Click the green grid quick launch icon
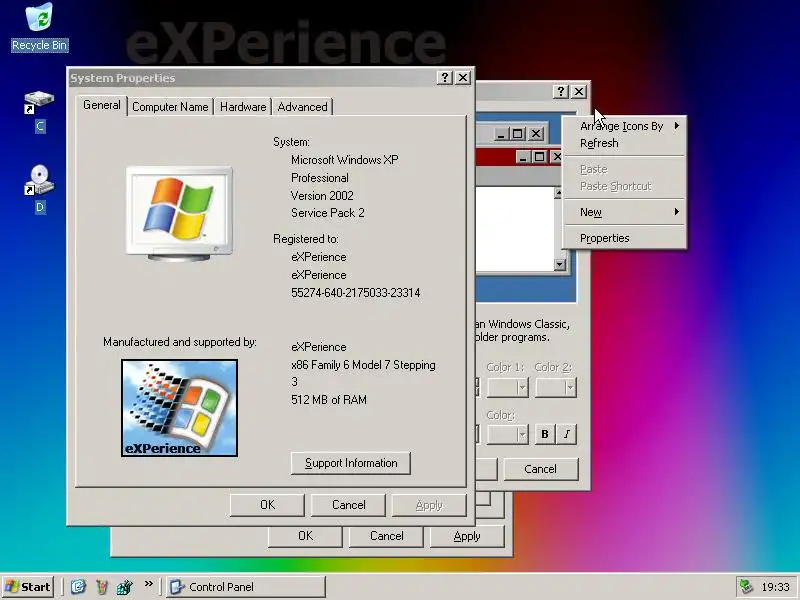Screen dimensions: 800x600 click(x=124, y=587)
